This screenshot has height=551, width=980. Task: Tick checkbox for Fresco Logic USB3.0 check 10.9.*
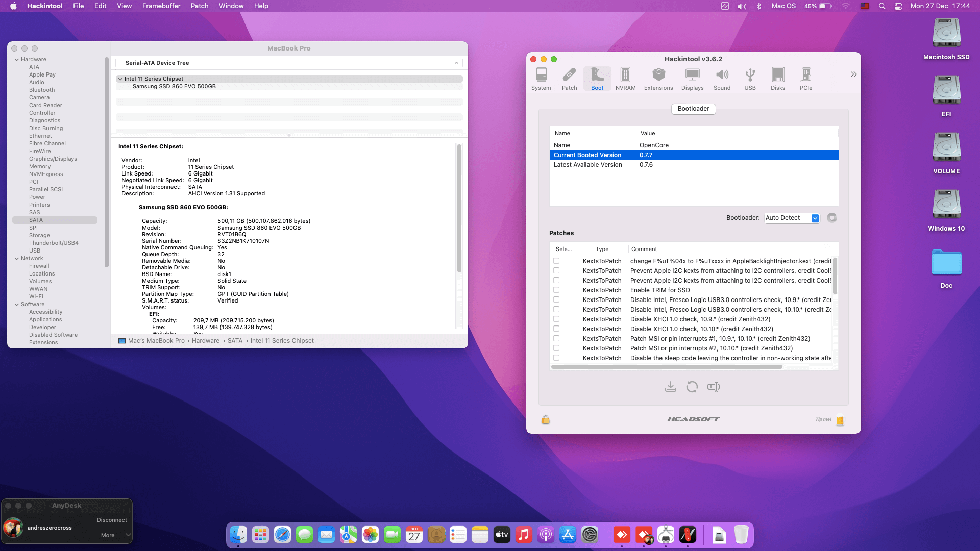(556, 299)
